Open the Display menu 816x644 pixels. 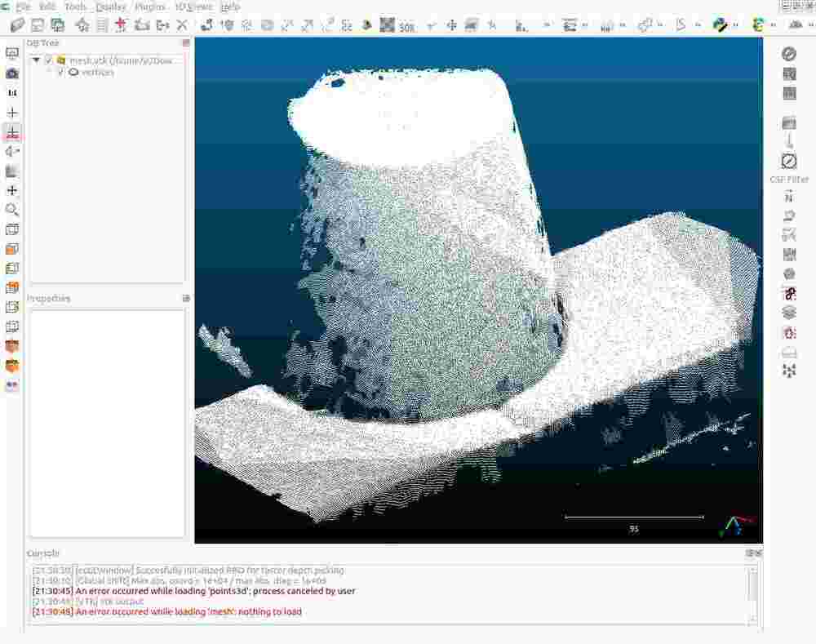coord(111,7)
